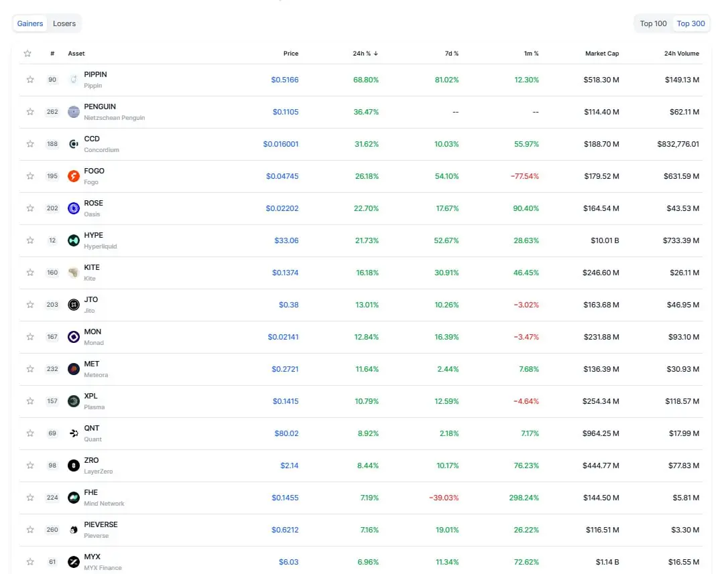
Task: Open the QNT price link $80.02
Action: click(x=286, y=433)
